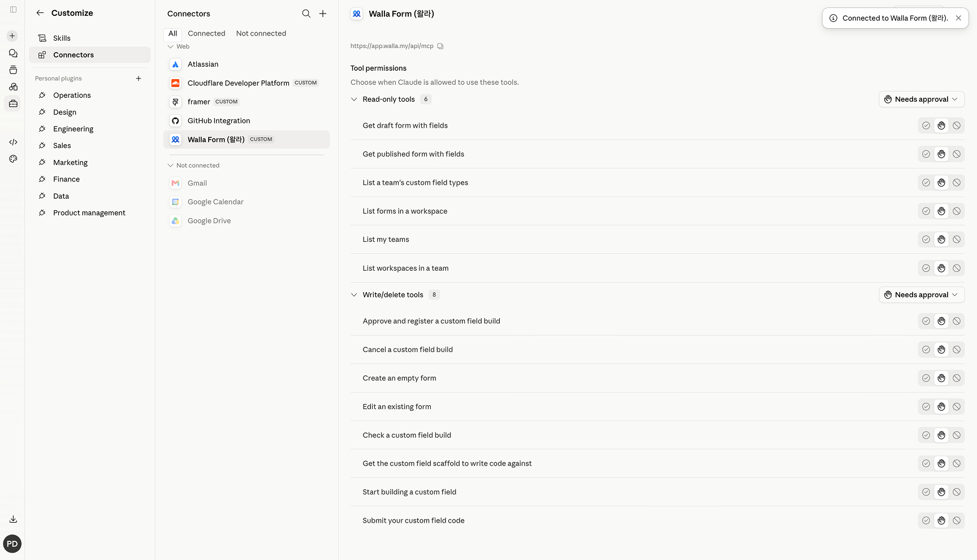The image size is (977, 560).
Task: Toggle the sidebar panel icon
Action: pyautogui.click(x=13, y=10)
